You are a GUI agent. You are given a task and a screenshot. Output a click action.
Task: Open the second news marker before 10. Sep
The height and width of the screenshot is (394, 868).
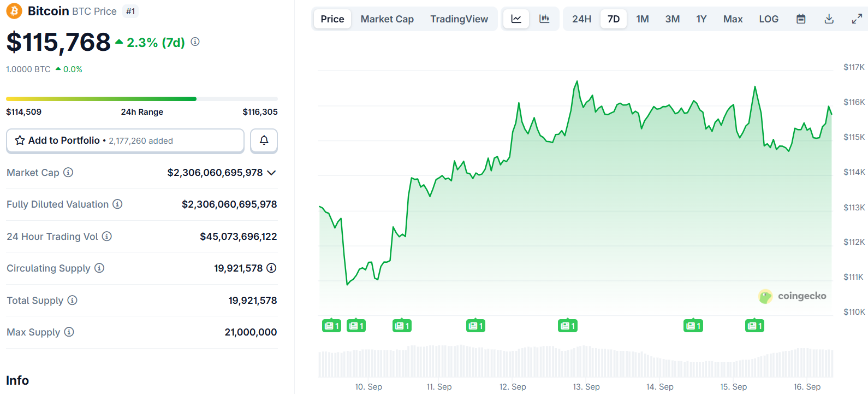pyautogui.click(x=356, y=326)
